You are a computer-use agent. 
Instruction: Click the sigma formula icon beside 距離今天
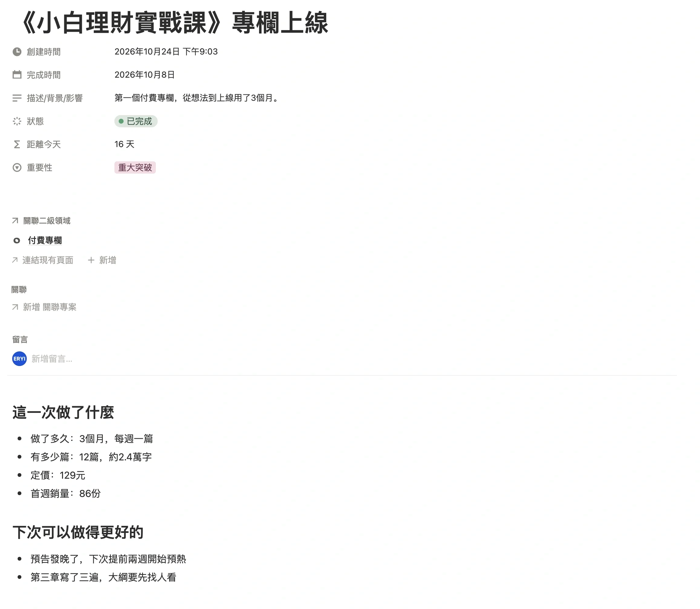click(17, 144)
